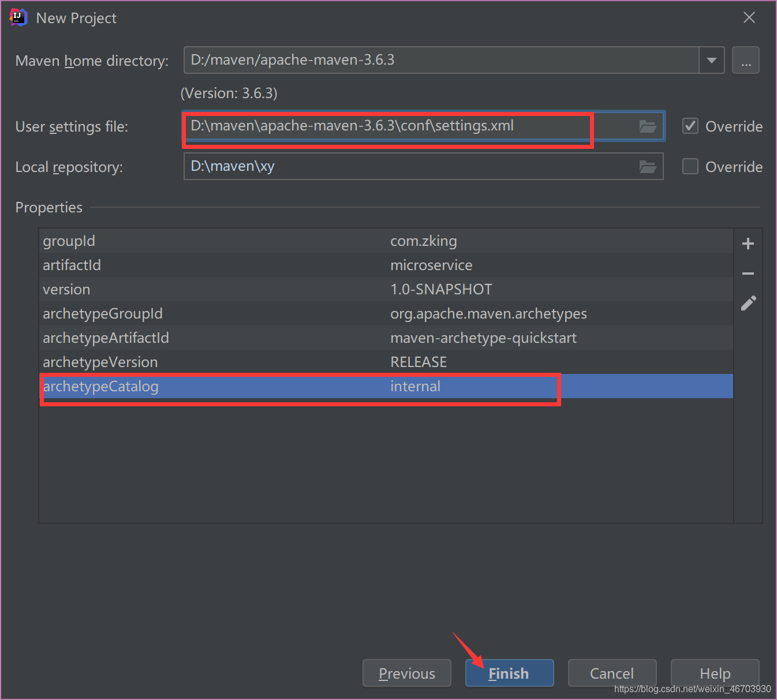Click the user settings file path field
The width and height of the screenshot is (777, 700).
tap(424, 126)
